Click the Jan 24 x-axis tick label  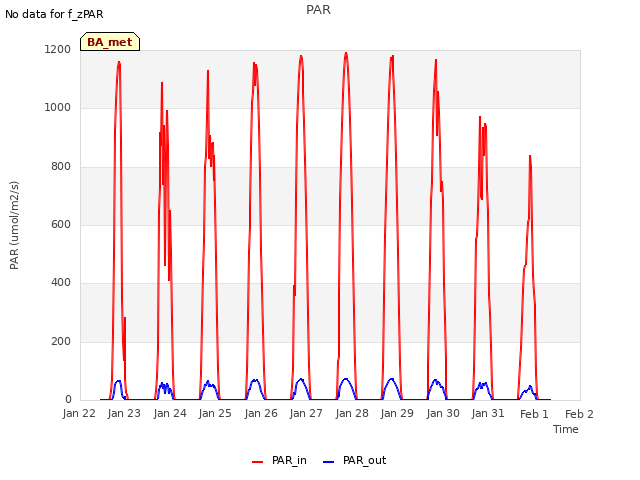[x=170, y=413]
